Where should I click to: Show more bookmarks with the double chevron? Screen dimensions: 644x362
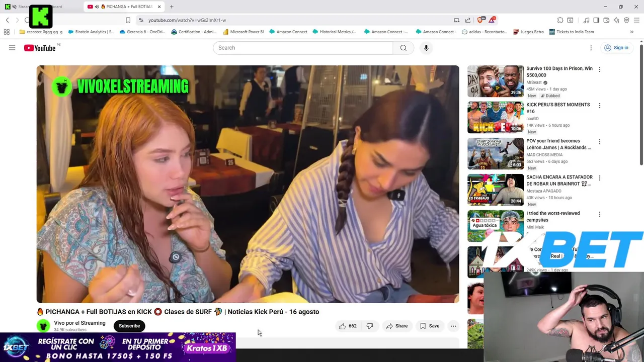coord(631,32)
